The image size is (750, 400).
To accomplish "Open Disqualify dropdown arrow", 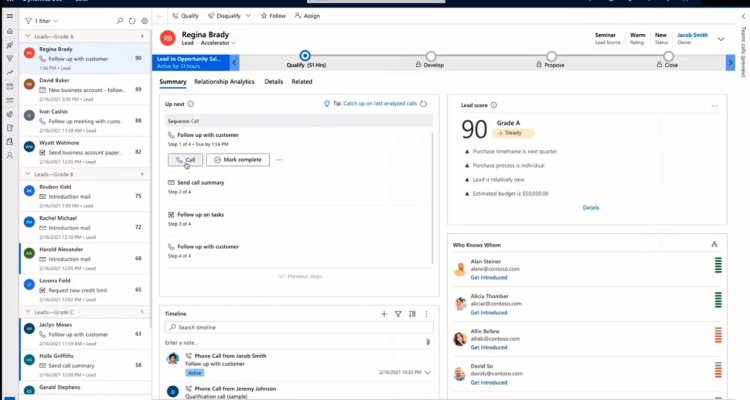I will (x=248, y=16).
